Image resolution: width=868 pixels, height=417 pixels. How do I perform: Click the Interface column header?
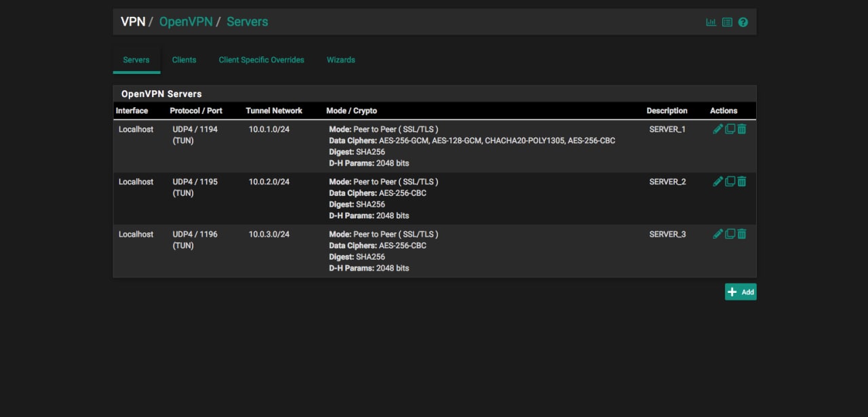coord(132,111)
